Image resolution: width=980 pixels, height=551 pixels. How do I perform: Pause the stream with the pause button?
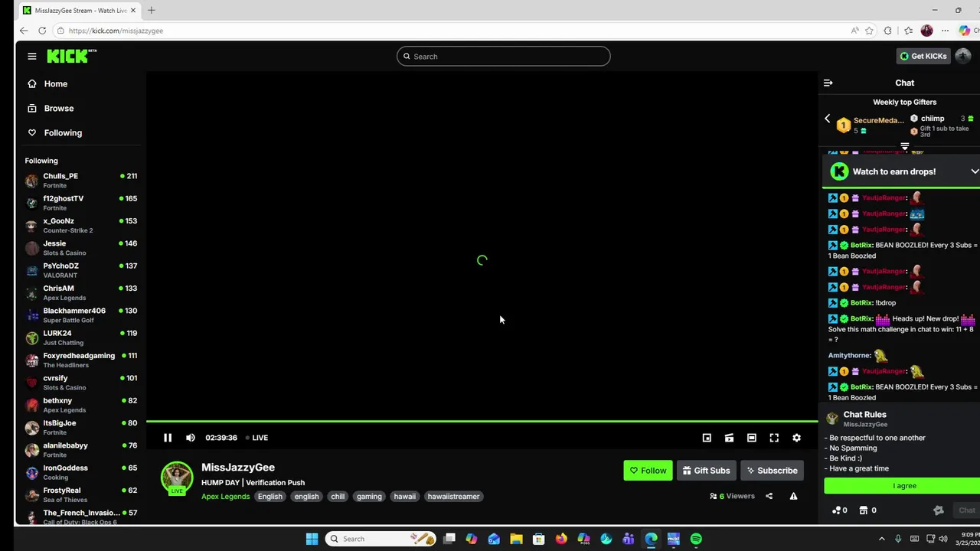[x=168, y=438]
